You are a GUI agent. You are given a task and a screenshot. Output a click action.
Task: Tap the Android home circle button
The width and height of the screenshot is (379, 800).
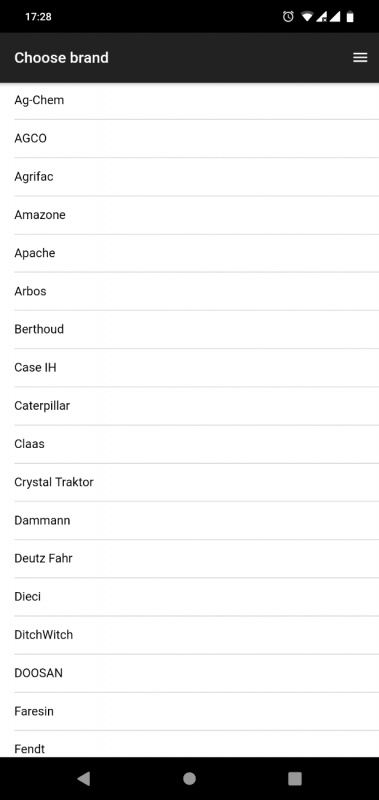[x=189, y=778]
